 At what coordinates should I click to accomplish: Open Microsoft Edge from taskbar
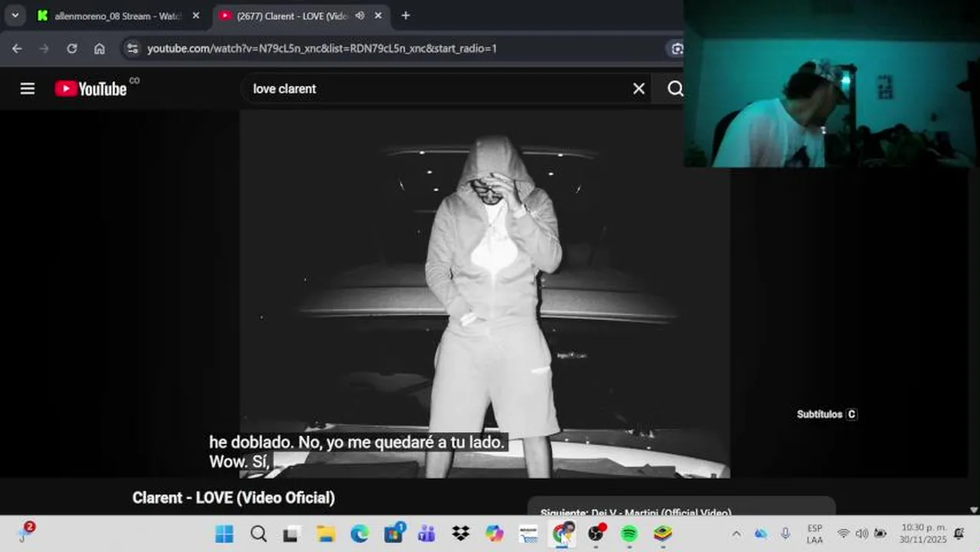point(360,534)
